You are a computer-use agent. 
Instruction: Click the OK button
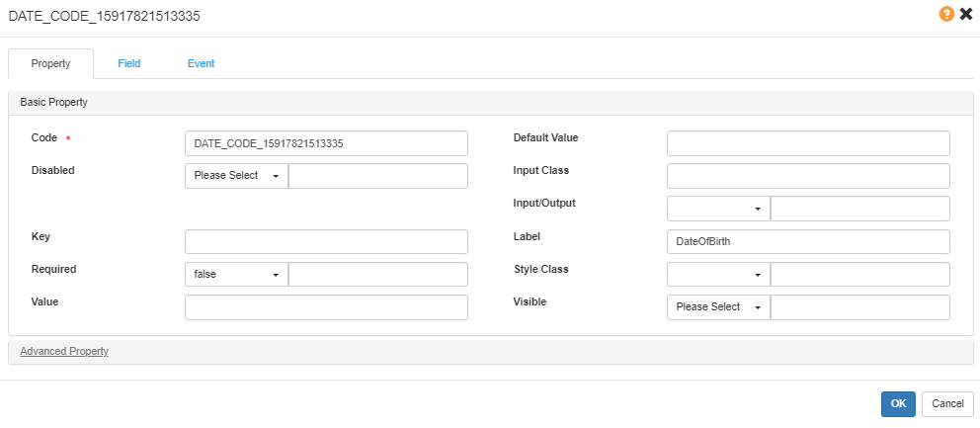(x=898, y=403)
